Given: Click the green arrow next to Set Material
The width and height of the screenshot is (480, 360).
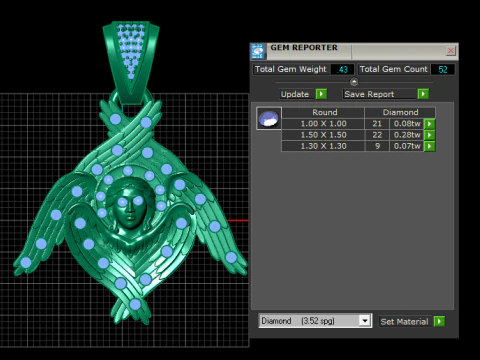Looking at the screenshot, I should coord(439,321).
